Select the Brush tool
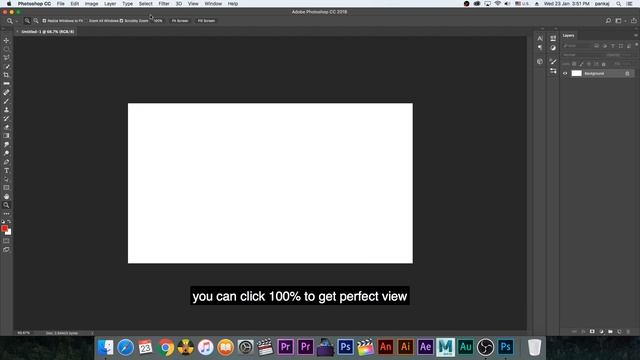 [x=6, y=101]
